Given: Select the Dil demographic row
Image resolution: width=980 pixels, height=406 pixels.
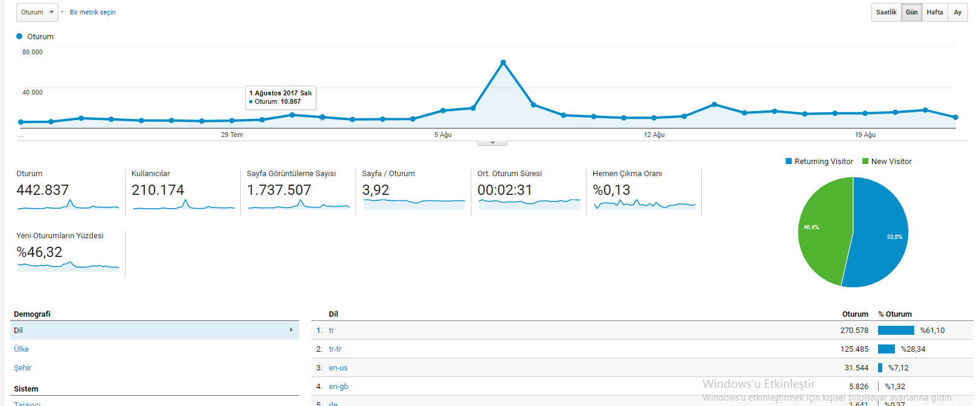Looking at the screenshot, I should pos(154,330).
